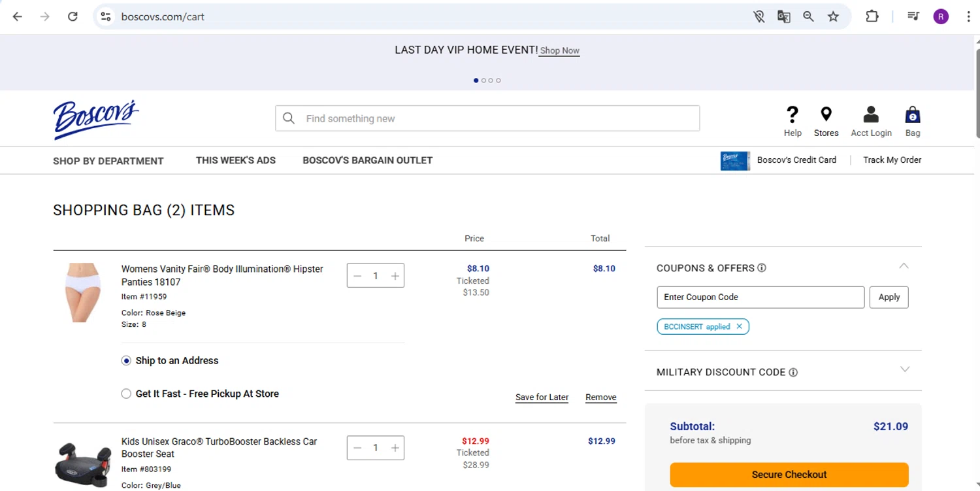Screen dimensions: 980x491
Task: Focus the Enter Coupon Code field
Action: click(760, 297)
